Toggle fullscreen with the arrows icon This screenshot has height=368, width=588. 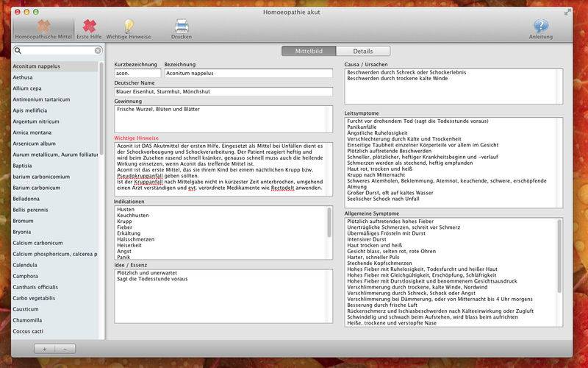pos(567,13)
